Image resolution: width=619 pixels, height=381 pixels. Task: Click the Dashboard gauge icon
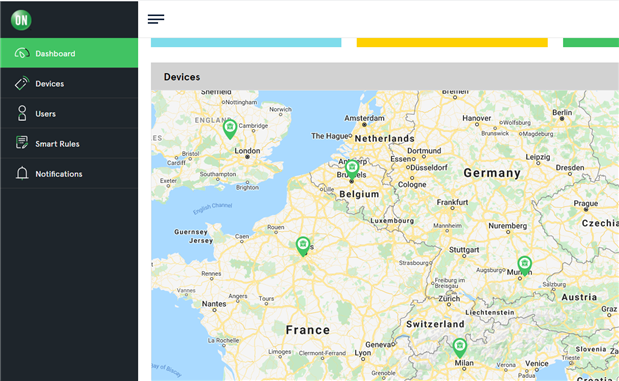click(x=22, y=53)
